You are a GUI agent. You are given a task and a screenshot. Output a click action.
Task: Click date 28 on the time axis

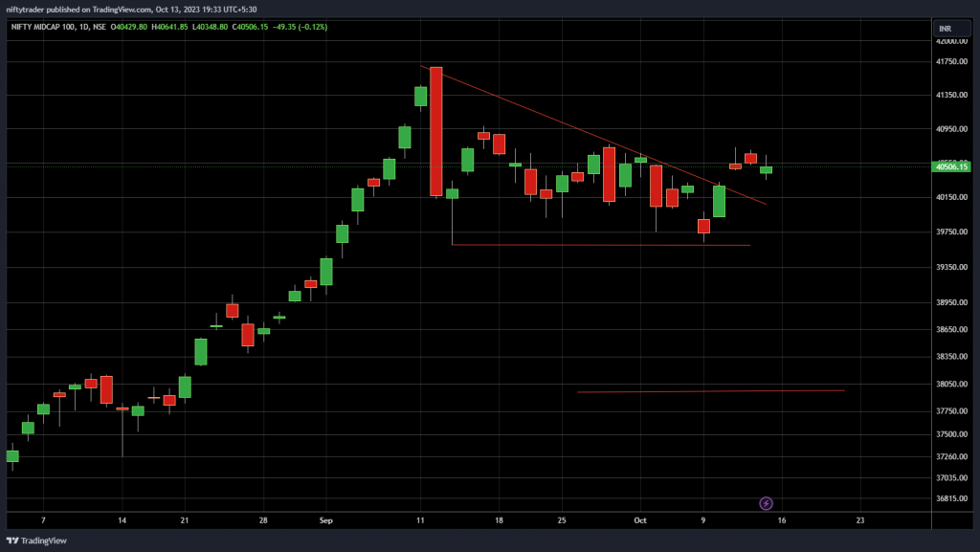point(263,520)
